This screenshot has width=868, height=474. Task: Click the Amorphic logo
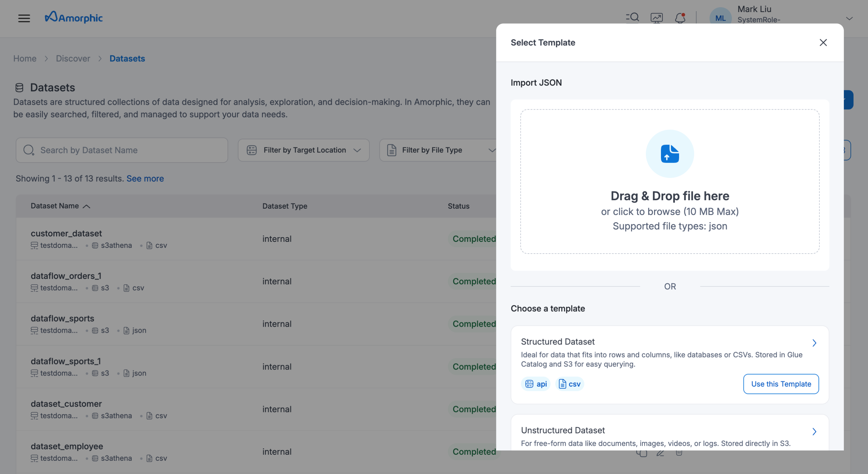tap(74, 17)
